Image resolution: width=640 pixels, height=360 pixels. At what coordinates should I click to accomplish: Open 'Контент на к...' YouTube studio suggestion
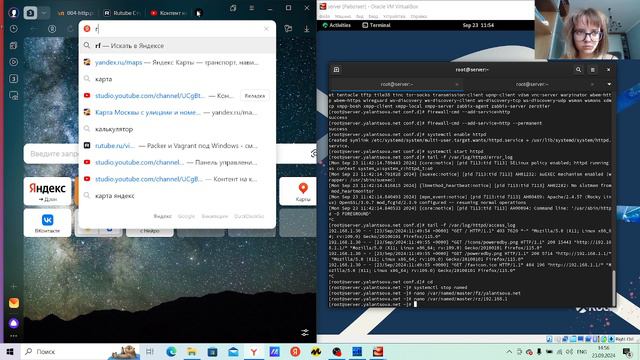177,179
